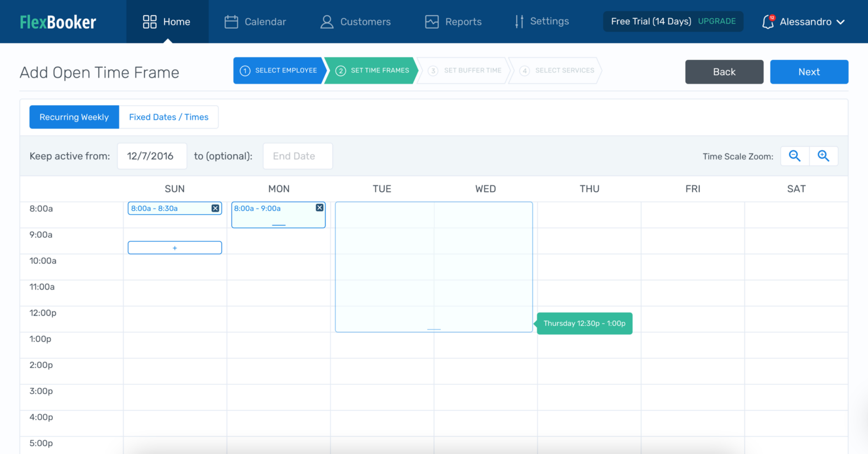This screenshot has height=454, width=868.
Task: Click the UPGRADE link
Action: point(716,20)
